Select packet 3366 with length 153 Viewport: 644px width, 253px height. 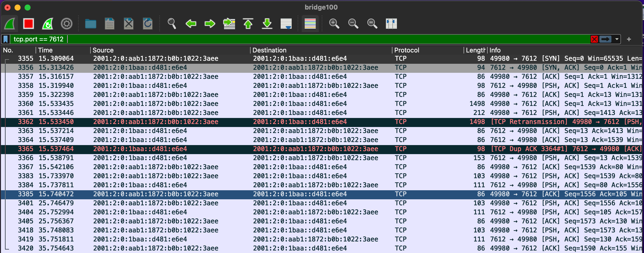point(322,158)
